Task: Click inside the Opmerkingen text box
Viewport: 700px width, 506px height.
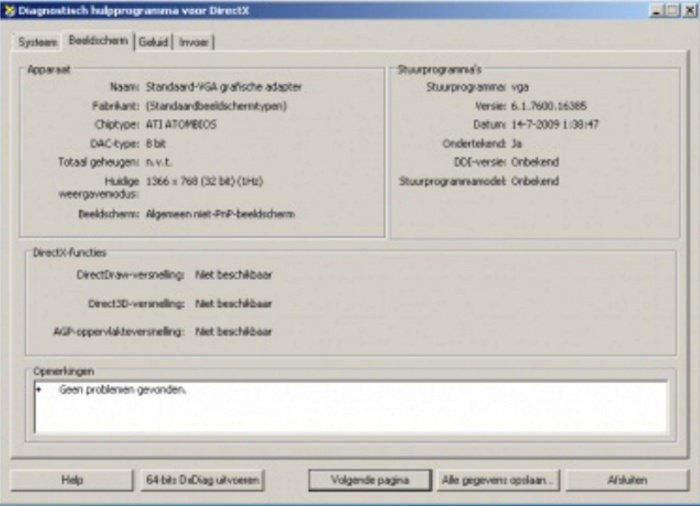Action: pos(351,407)
